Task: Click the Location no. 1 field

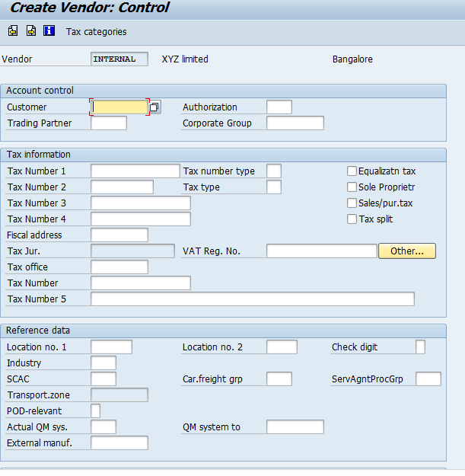Action: [112, 347]
